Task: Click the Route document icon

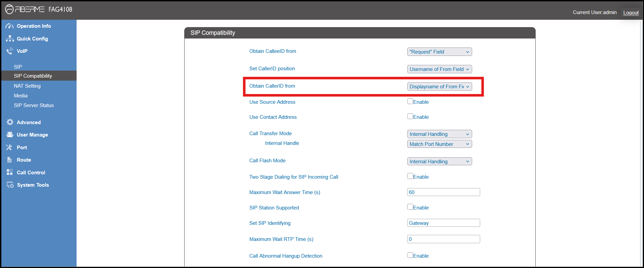Action: tap(9, 160)
